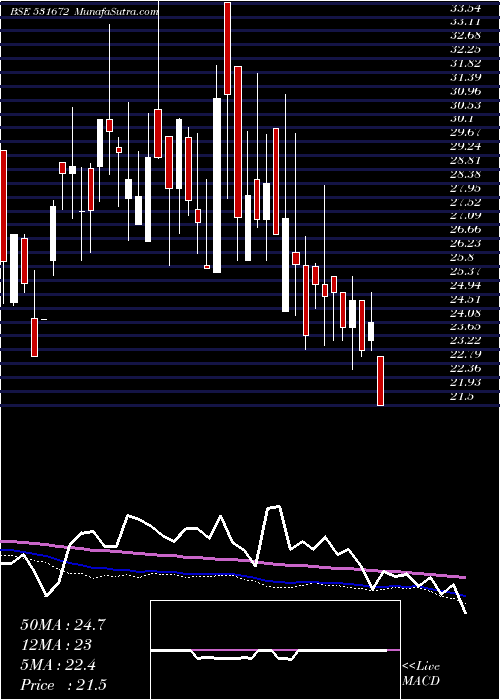Click the 12MA : 23 readout
Screen dimensions: 500x700
click(x=56, y=645)
